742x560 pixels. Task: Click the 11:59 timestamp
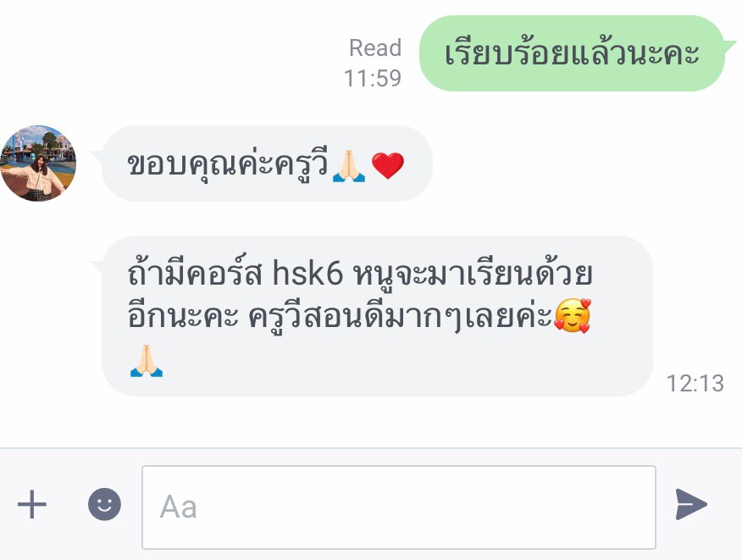pos(373,78)
